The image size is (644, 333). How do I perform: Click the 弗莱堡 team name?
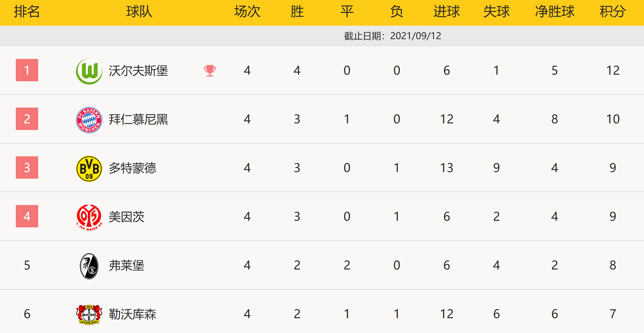pyautogui.click(x=126, y=266)
